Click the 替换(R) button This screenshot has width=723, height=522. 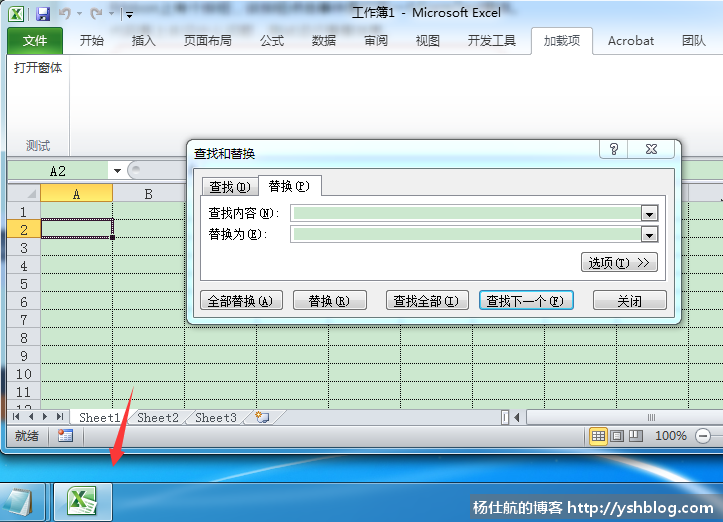click(330, 301)
